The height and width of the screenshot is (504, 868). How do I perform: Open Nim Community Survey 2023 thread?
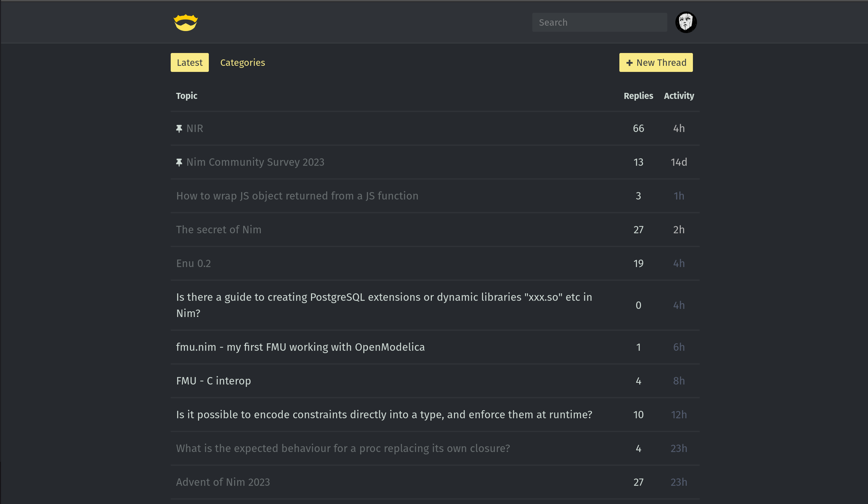tap(255, 162)
